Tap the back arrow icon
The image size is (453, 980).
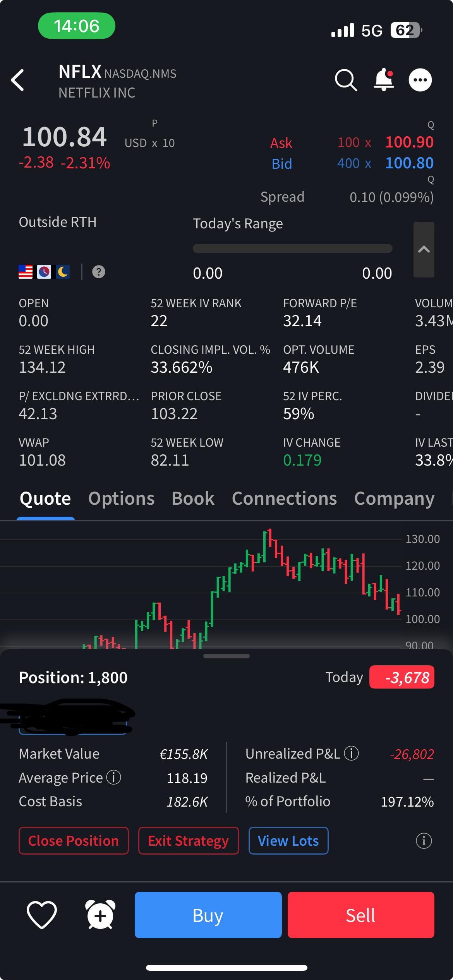(x=18, y=80)
